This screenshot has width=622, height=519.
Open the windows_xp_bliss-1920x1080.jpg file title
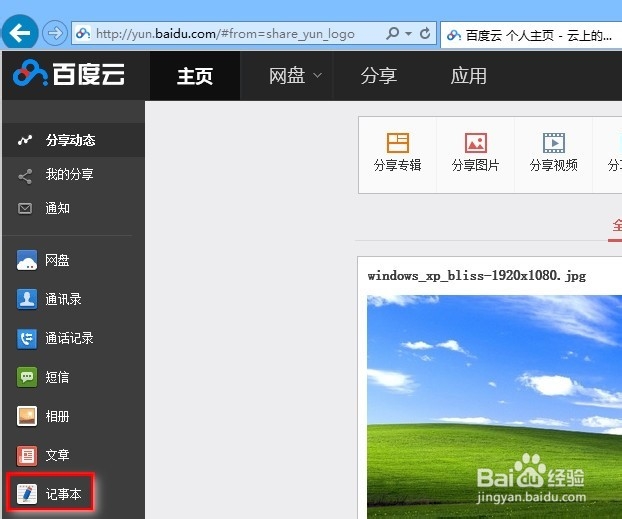tap(477, 276)
